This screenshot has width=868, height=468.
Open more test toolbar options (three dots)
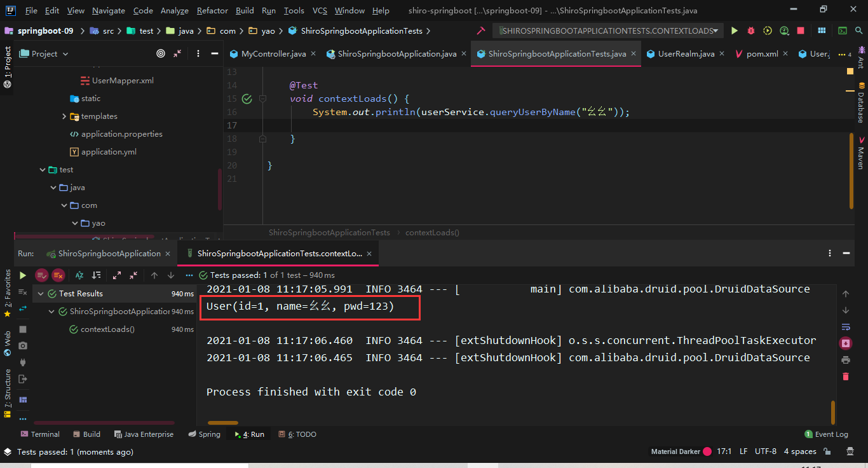(189, 275)
